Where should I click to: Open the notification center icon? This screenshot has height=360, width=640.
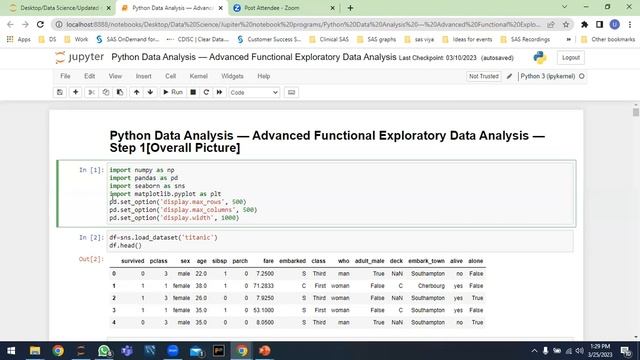(x=626, y=351)
